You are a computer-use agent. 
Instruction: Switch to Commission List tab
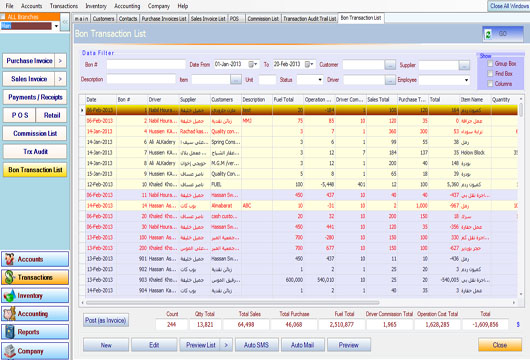(x=263, y=19)
